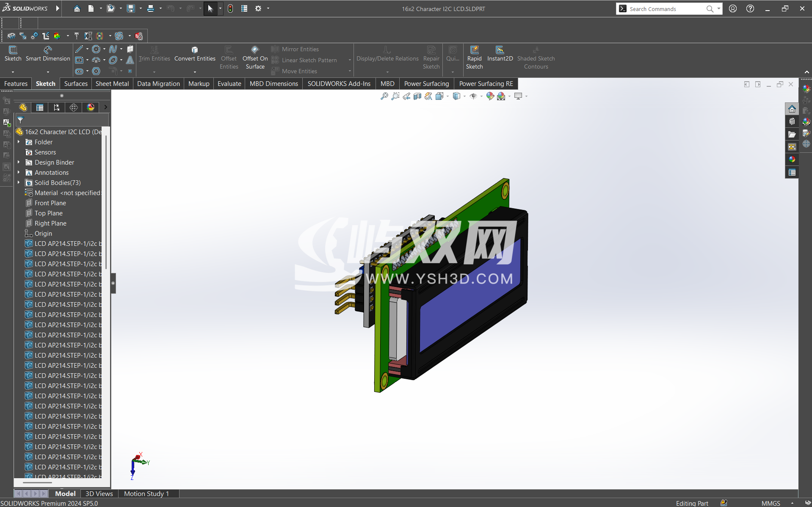Select Convert Entities
The image size is (812, 507).
coord(194,55)
